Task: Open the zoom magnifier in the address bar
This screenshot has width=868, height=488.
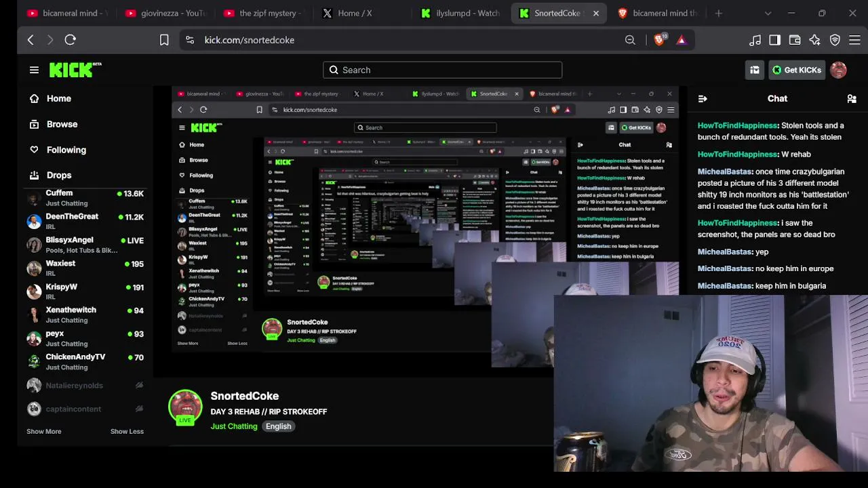Action: point(630,40)
